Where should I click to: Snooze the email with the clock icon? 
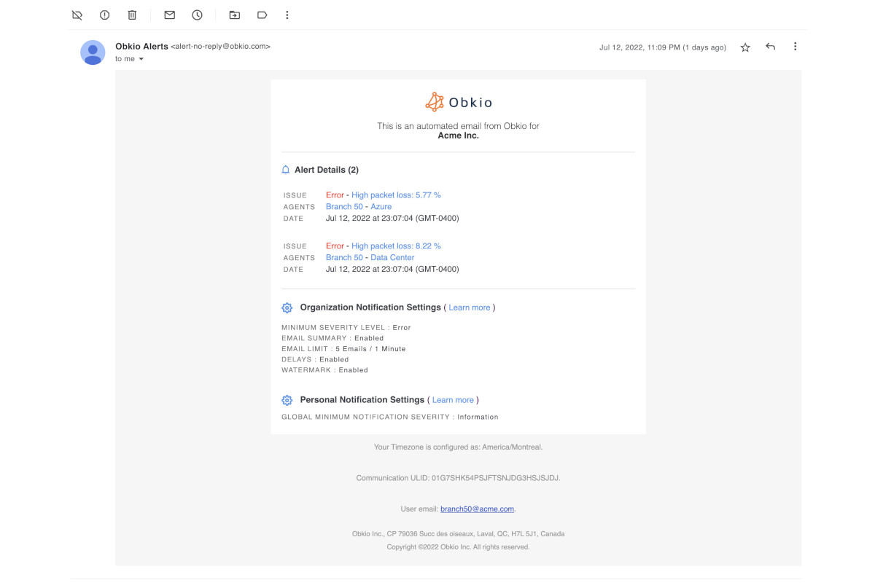click(197, 15)
